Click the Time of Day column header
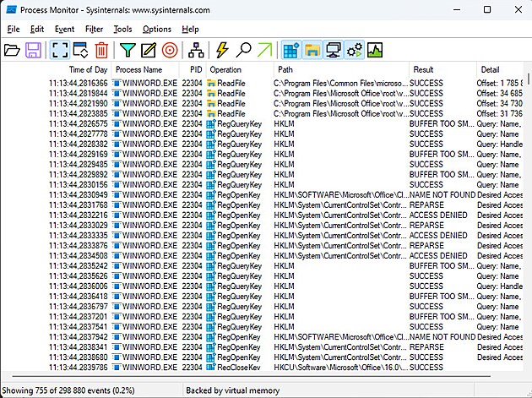Image resolution: width=532 pixels, height=398 pixels. [88, 69]
